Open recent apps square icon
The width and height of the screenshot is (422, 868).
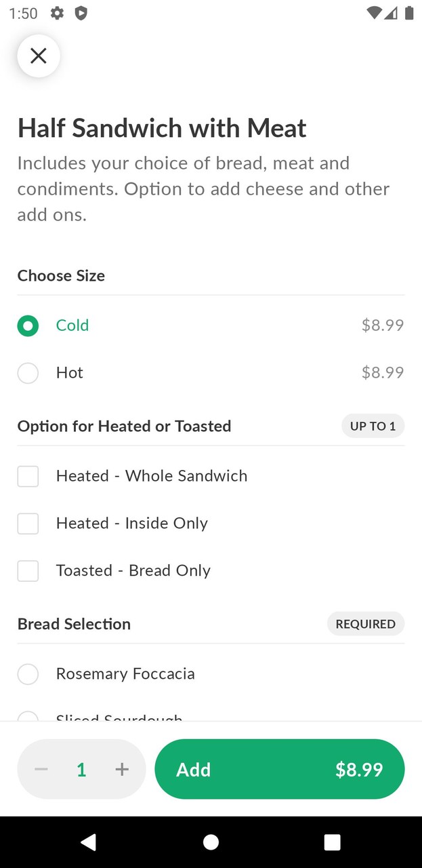coord(332,842)
